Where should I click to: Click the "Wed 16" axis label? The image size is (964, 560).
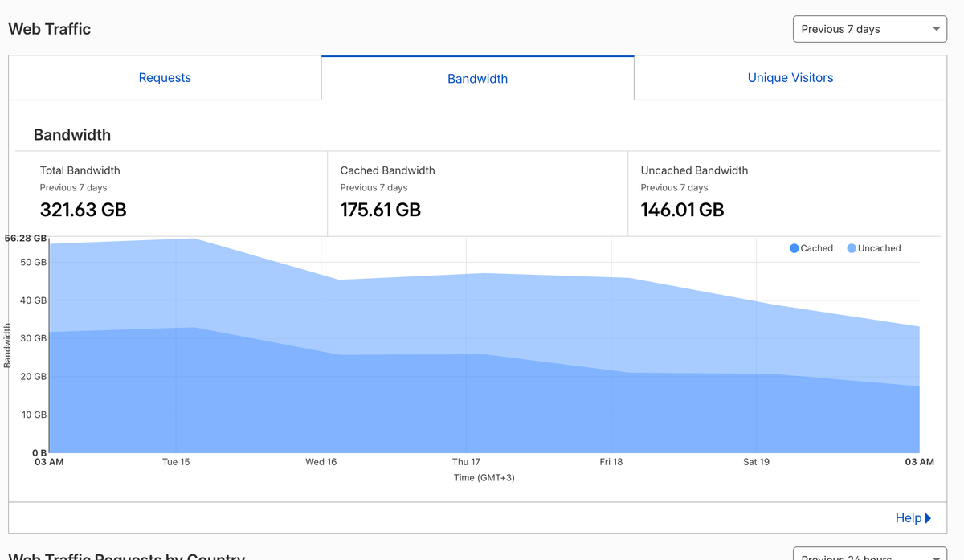click(x=321, y=462)
